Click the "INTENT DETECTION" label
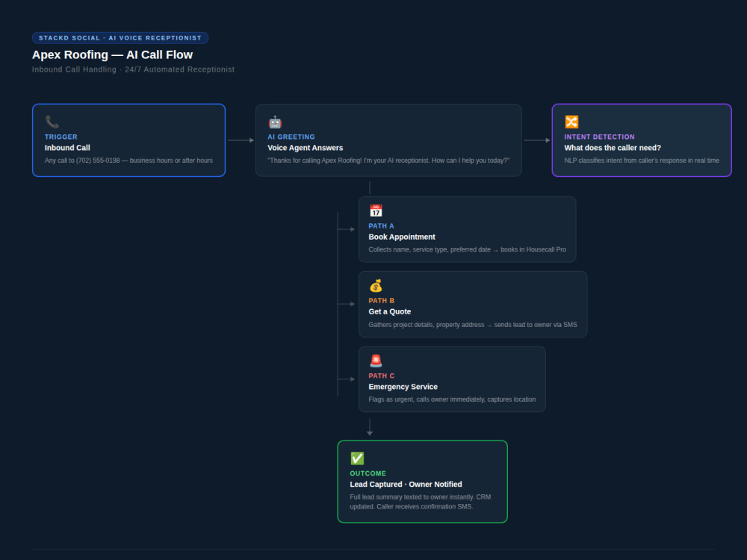 tap(599, 137)
